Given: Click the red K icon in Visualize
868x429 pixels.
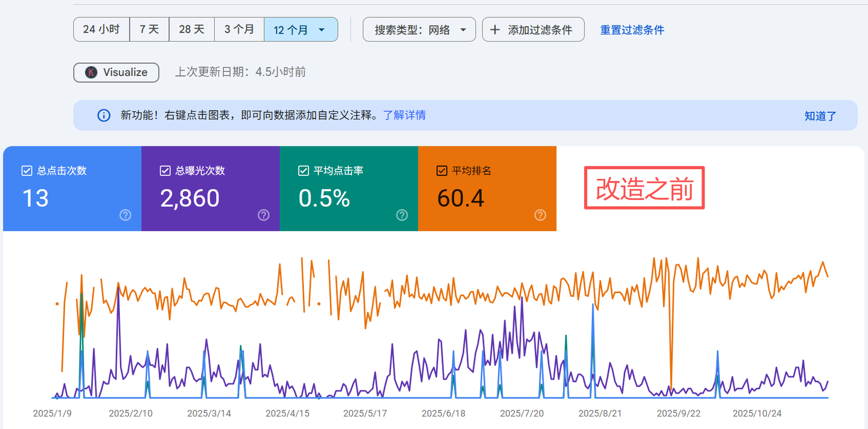Looking at the screenshot, I should 91,73.
